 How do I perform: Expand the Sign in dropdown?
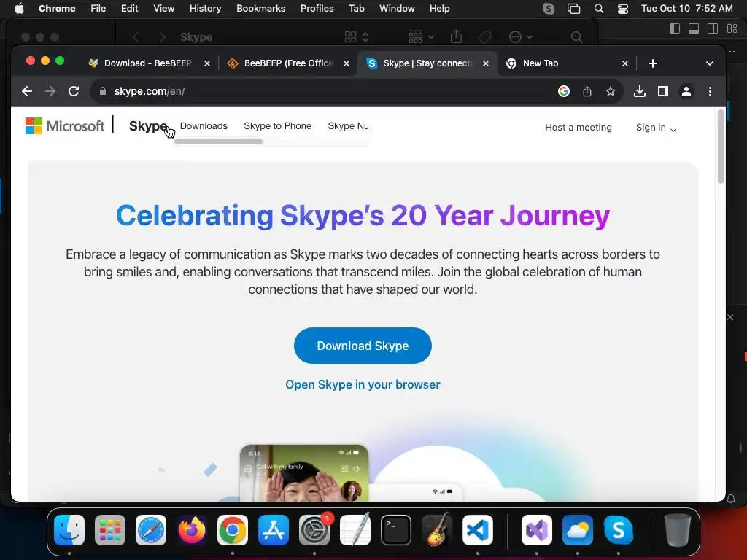coord(656,127)
